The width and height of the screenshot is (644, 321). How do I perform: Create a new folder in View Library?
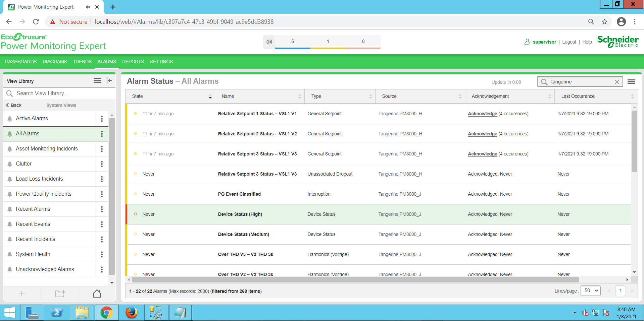coord(60,294)
